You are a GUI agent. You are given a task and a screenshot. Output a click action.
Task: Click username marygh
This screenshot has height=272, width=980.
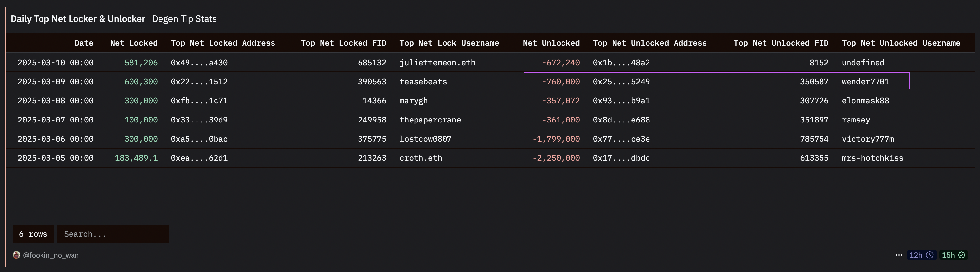tap(414, 100)
